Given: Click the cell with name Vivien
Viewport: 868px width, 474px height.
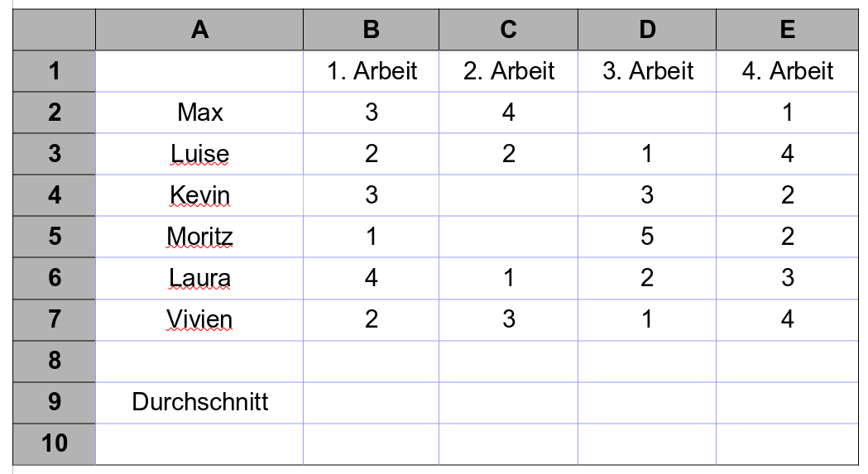Looking at the screenshot, I should pyautogui.click(x=199, y=319).
